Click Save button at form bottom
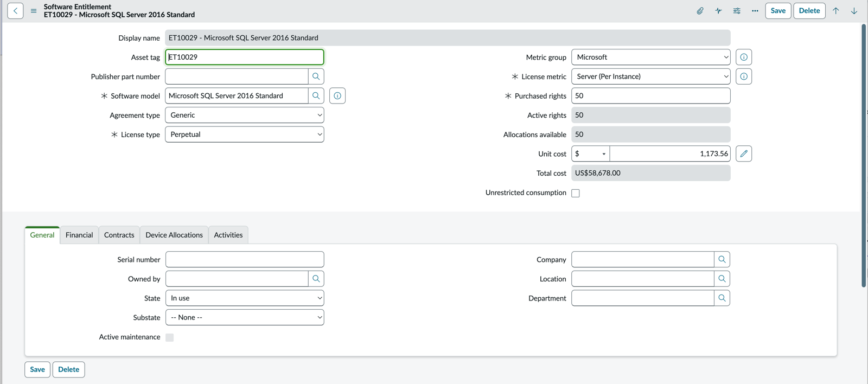The height and width of the screenshot is (384, 868). pyautogui.click(x=37, y=369)
